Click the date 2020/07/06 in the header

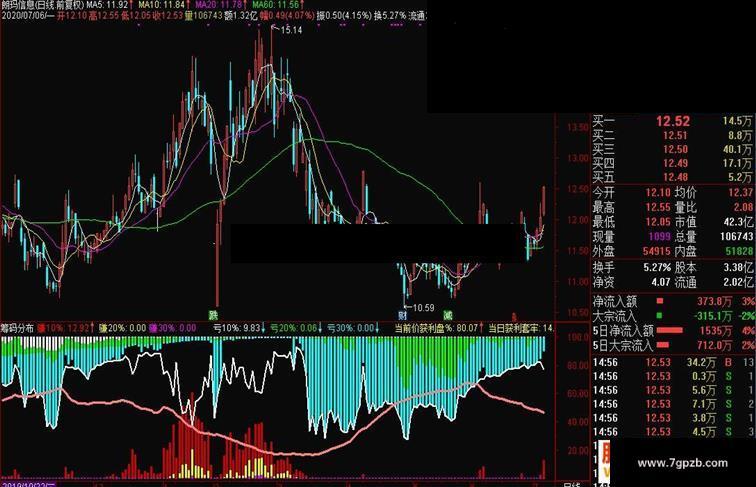click(x=23, y=16)
